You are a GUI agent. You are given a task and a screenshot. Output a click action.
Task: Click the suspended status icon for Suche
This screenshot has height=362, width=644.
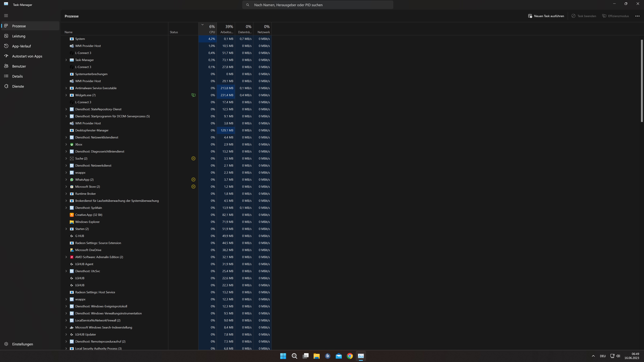click(x=193, y=158)
